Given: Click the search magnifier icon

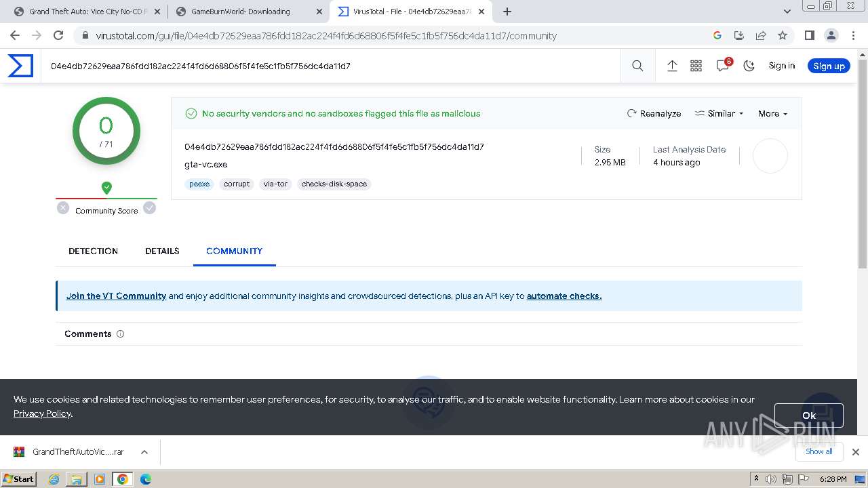Looking at the screenshot, I should pyautogui.click(x=637, y=66).
